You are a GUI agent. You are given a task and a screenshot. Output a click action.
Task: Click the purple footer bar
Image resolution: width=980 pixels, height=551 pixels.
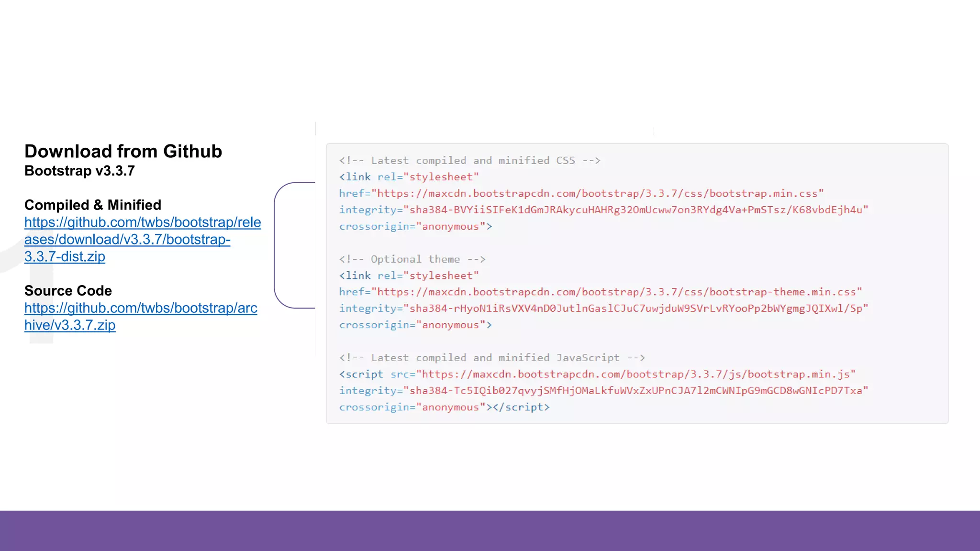(x=490, y=530)
